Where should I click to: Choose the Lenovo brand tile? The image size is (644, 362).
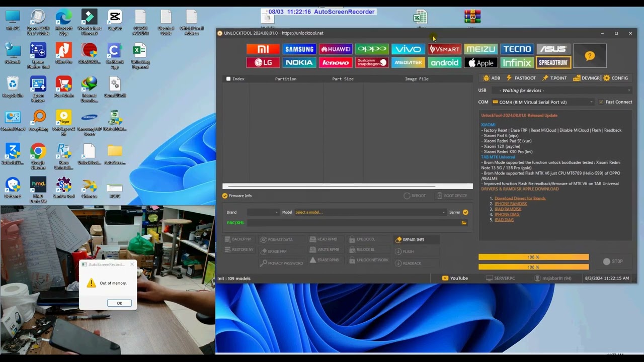pos(336,63)
